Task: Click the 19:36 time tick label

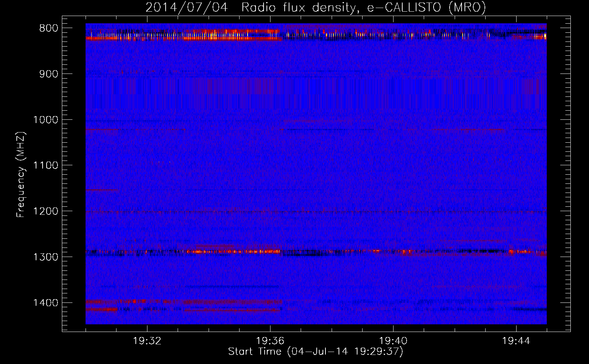Action: click(x=270, y=341)
